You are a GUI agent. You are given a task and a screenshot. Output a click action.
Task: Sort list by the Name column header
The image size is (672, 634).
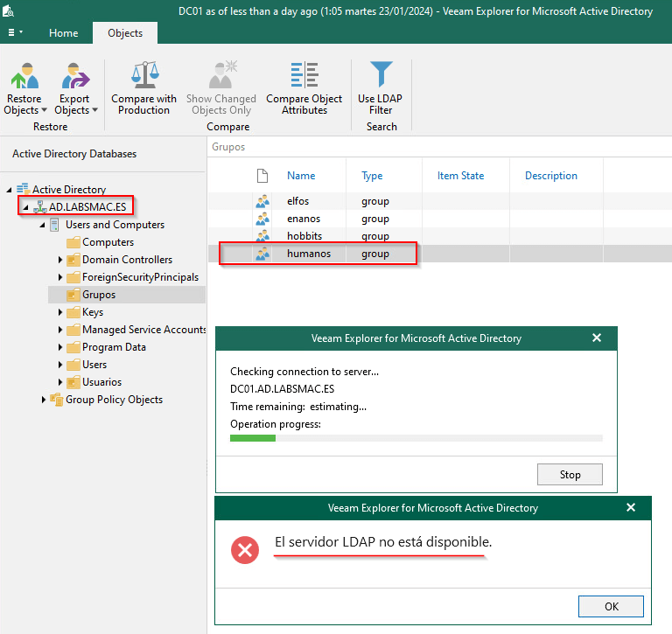[301, 176]
